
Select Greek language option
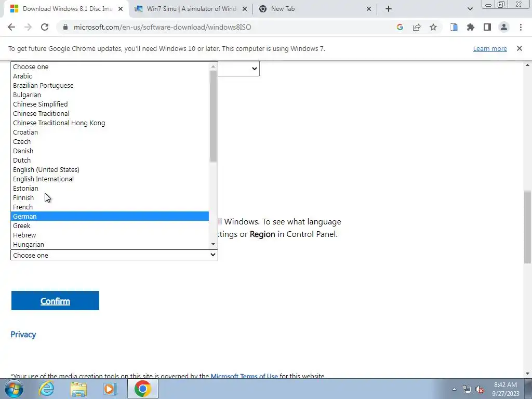pos(110,225)
